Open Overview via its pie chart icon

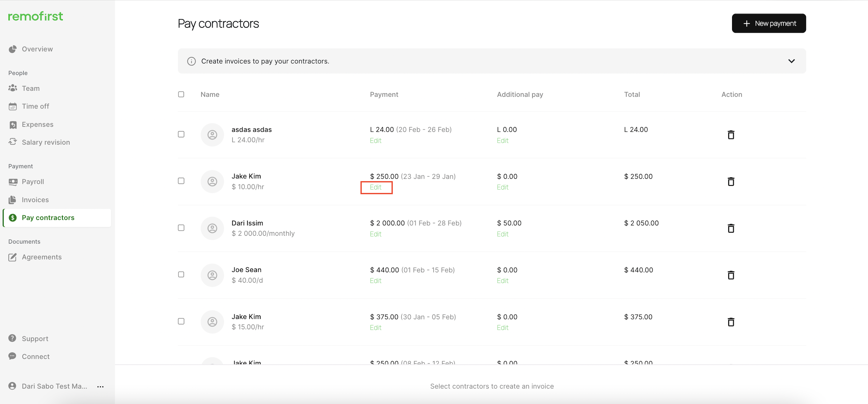pyautogui.click(x=13, y=49)
